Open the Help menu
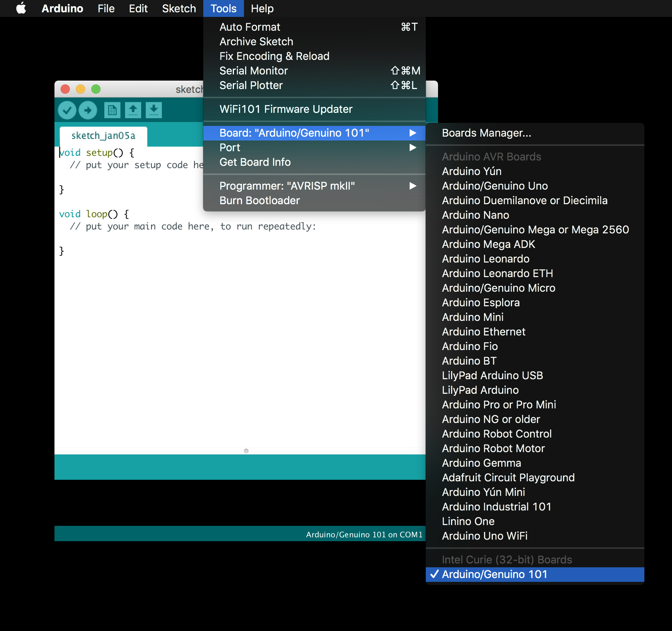Viewport: 672px width, 631px height. 262,8
